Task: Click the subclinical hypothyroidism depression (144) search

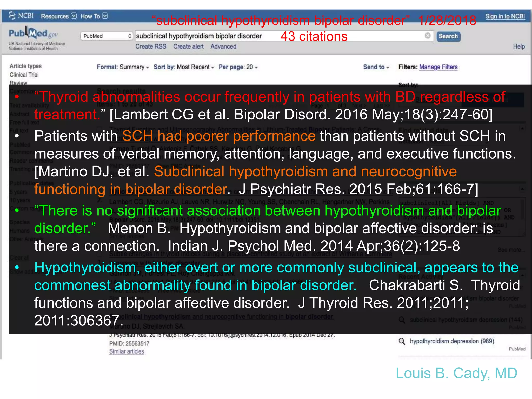Action: pyautogui.click(x=466, y=320)
